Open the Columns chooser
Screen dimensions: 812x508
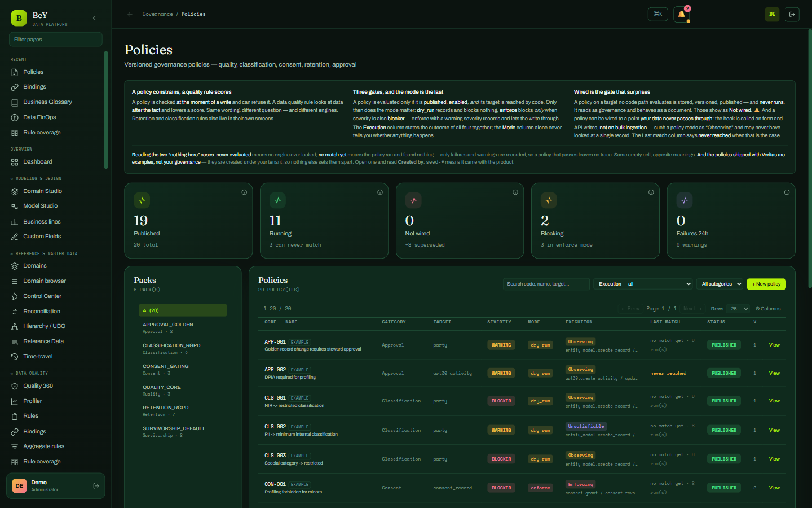point(768,309)
